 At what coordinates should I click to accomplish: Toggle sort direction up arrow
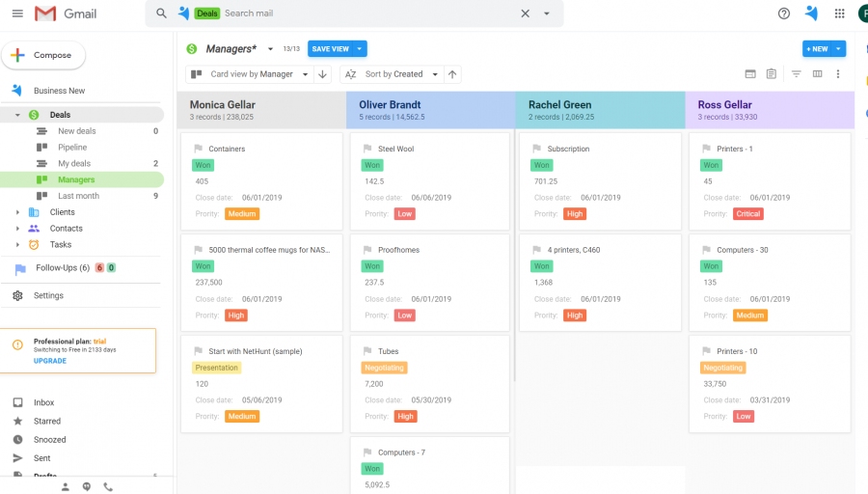coord(452,74)
